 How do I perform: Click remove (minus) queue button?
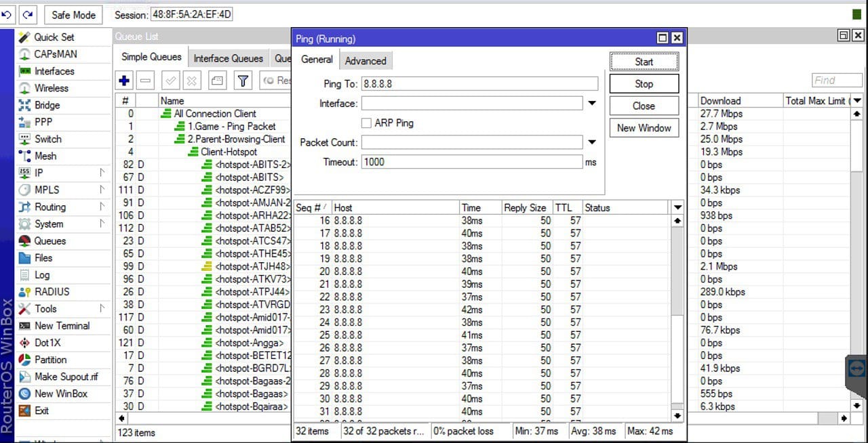(x=145, y=81)
